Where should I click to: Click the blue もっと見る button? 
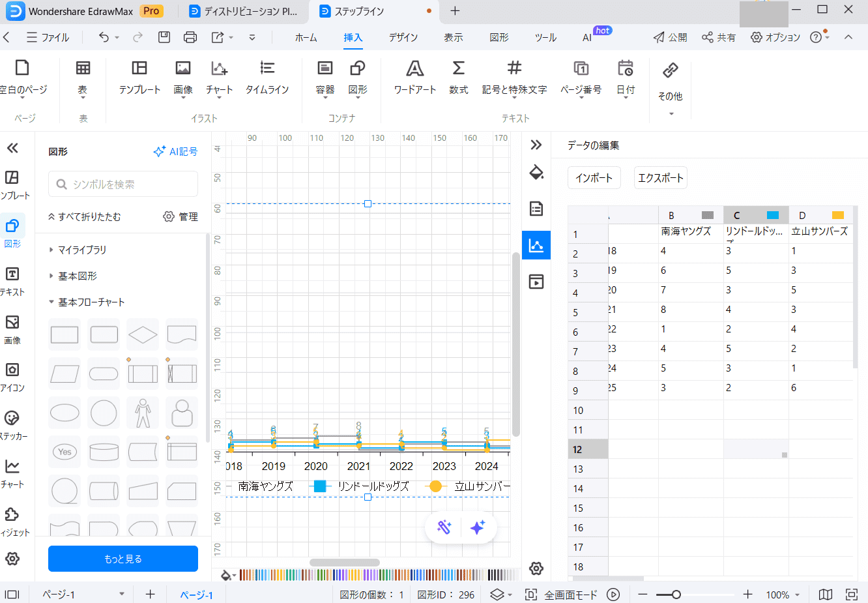coord(123,559)
